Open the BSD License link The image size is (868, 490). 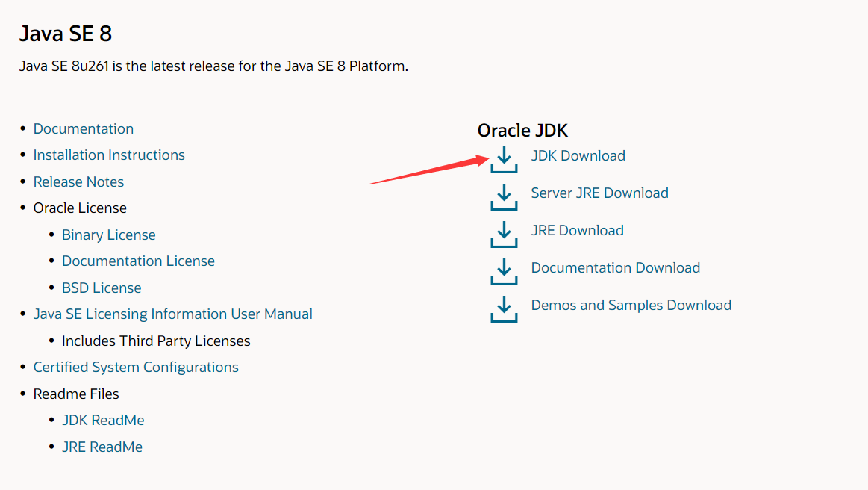(x=102, y=288)
